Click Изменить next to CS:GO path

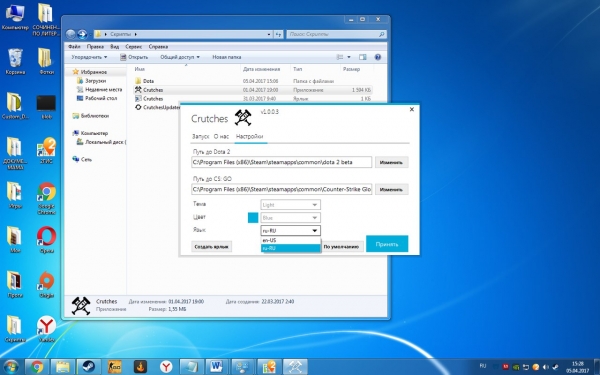(391, 189)
